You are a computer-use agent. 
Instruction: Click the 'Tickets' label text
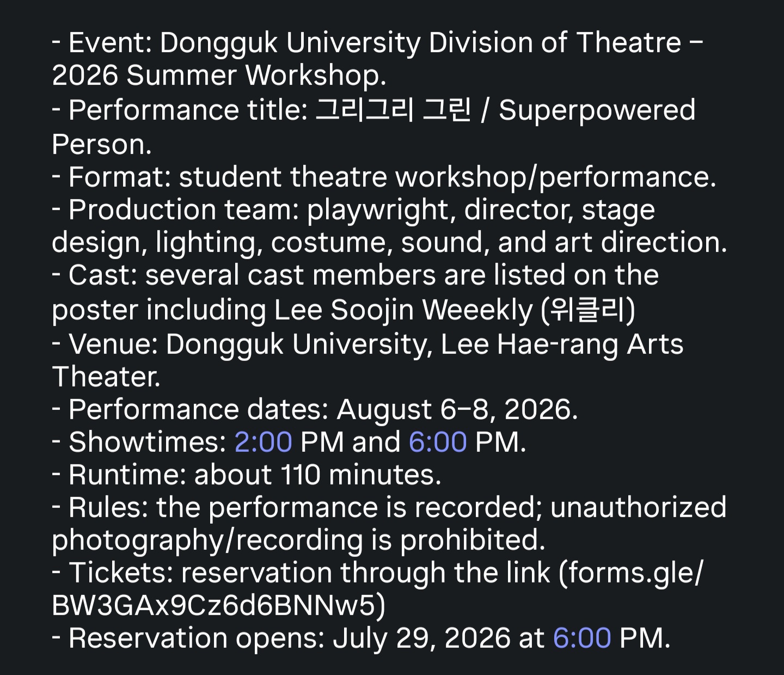pyautogui.click(x=119, y=573)
